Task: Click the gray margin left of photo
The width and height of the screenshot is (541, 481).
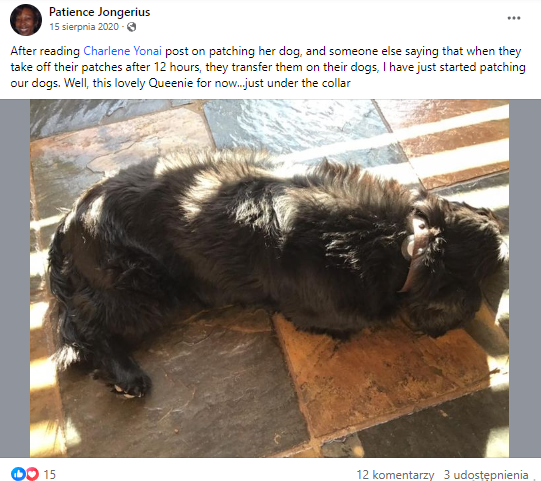Action: (x=15, y=278)
